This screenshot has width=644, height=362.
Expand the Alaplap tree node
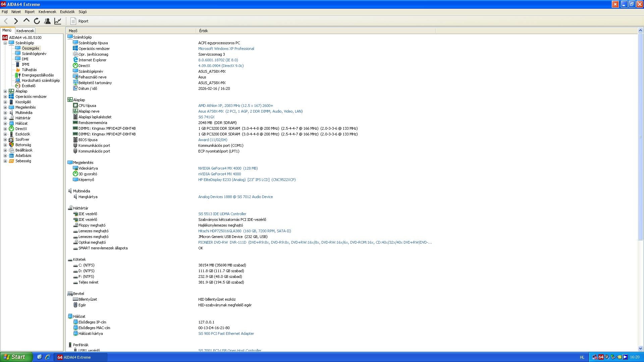(x=5, y=91)
